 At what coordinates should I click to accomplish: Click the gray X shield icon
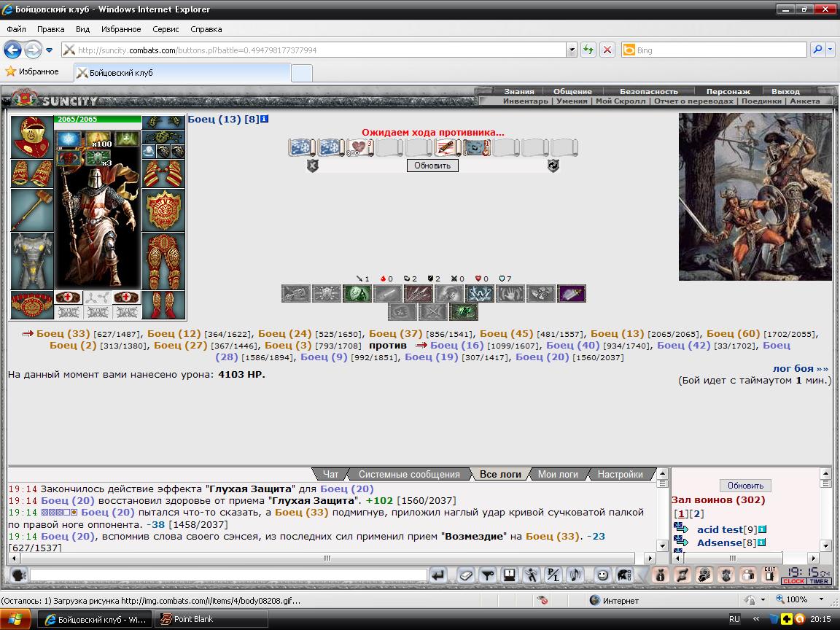pyautogui.click(x=312, y=166)
